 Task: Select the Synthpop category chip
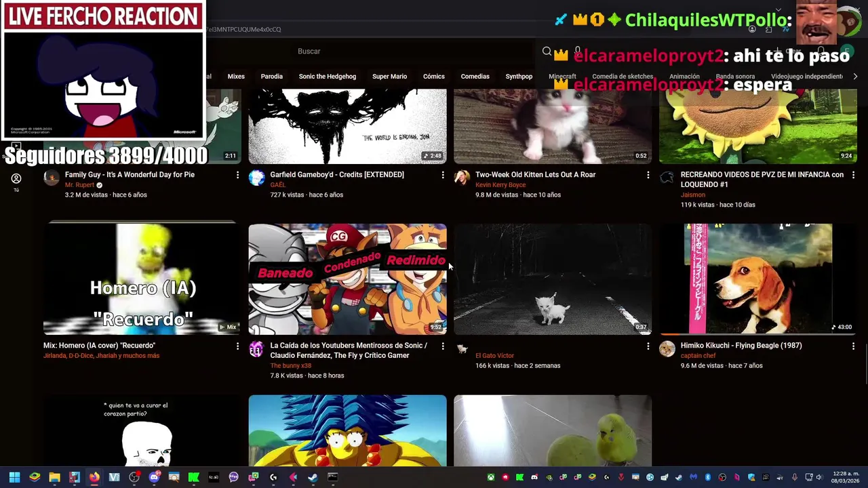(519, 77)
